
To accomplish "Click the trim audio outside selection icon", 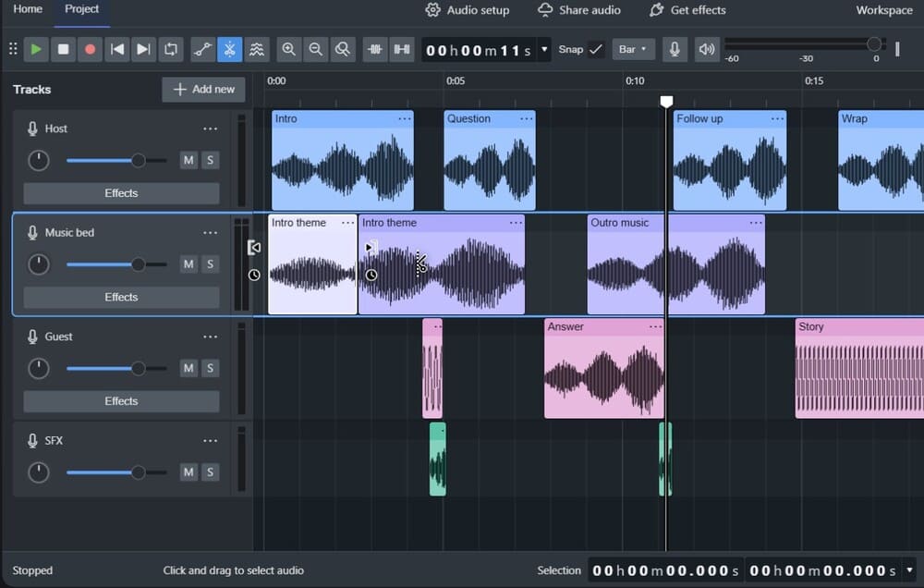I will pos(375,50).
